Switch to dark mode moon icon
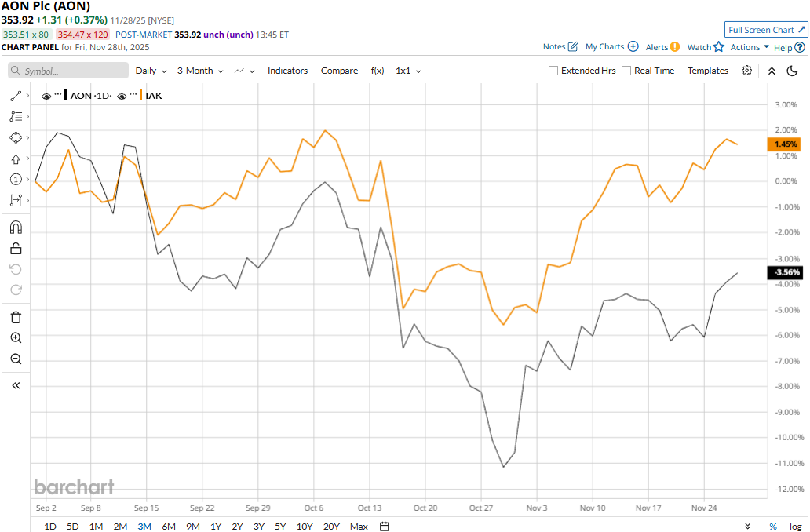Image resolution: width=810 pixels, height=532 pixels. 792,71
